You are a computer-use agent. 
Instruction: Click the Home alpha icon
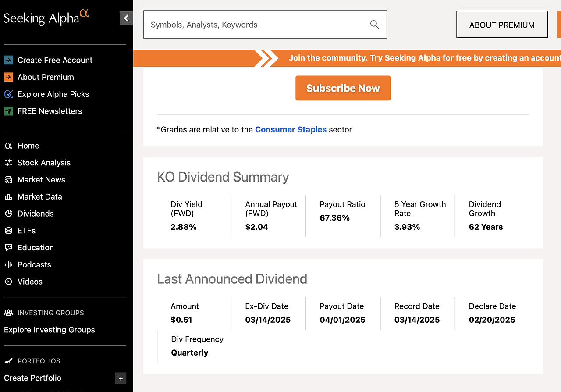click(x=8, y=146)
